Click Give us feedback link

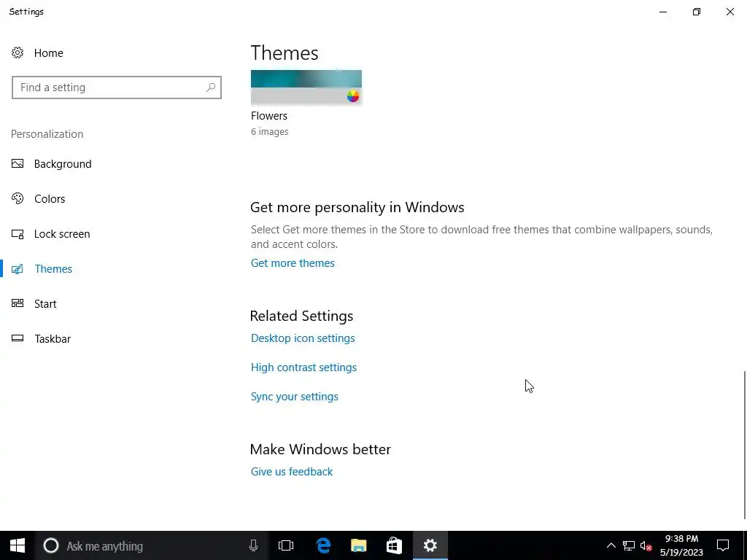coord(292,472)
